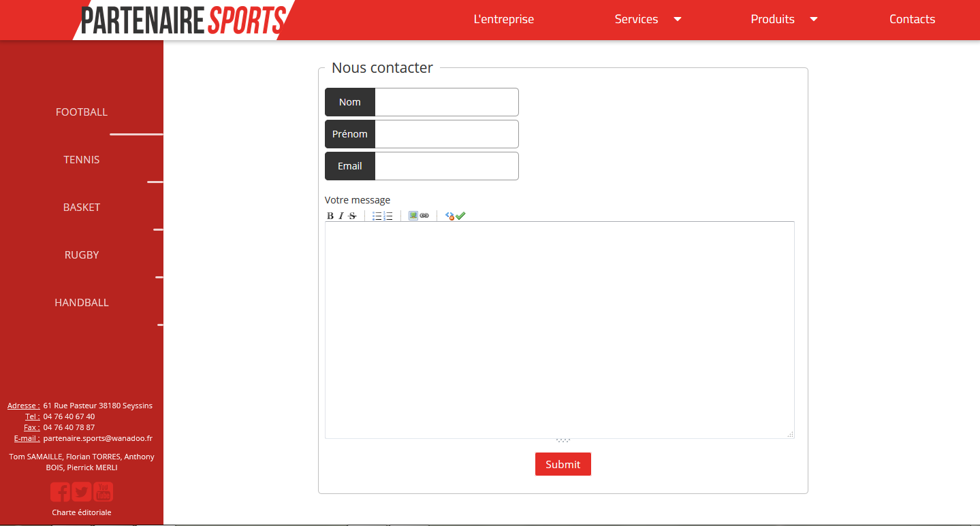Open the Contacts menu item

(912, 19)
